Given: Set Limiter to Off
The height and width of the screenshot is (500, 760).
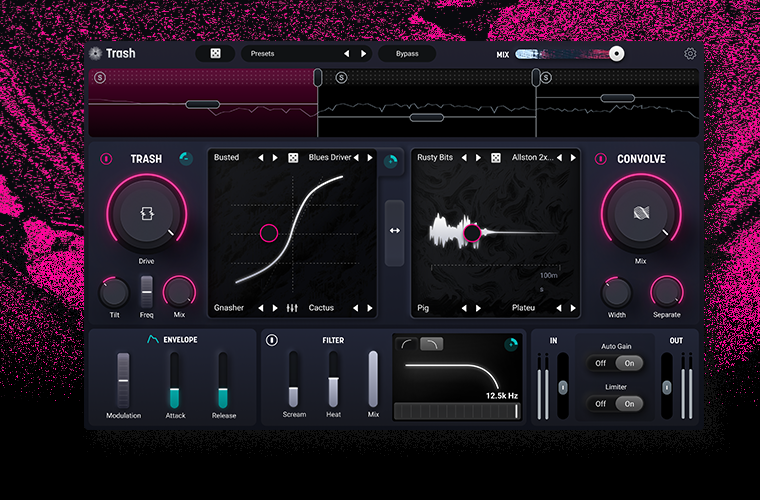Looking at the screenshot, I should tap(601, 404).
